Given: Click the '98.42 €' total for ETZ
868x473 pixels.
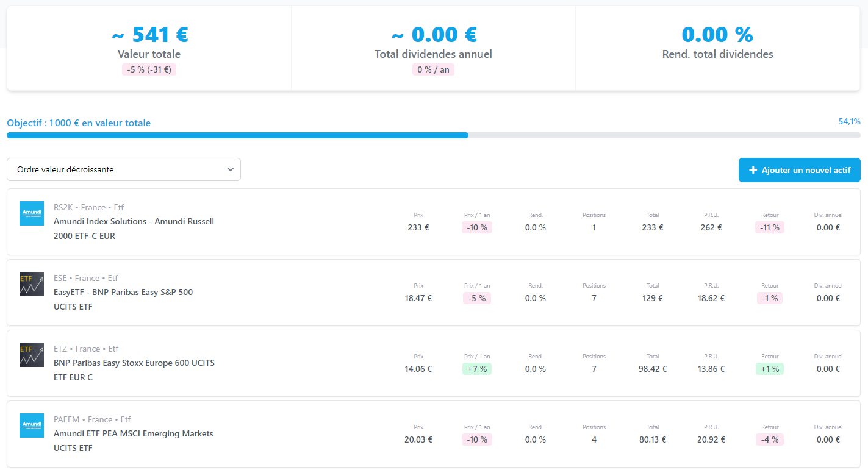Looking at the screenshot, I should [653, 369].
